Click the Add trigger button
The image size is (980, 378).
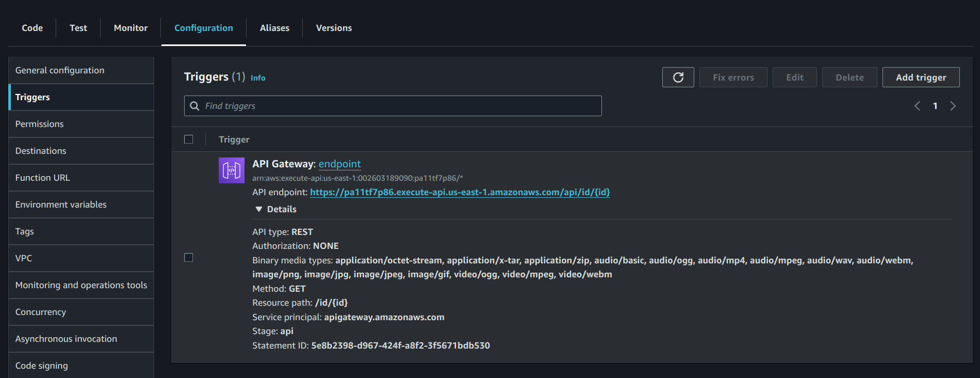click(921, 77)
